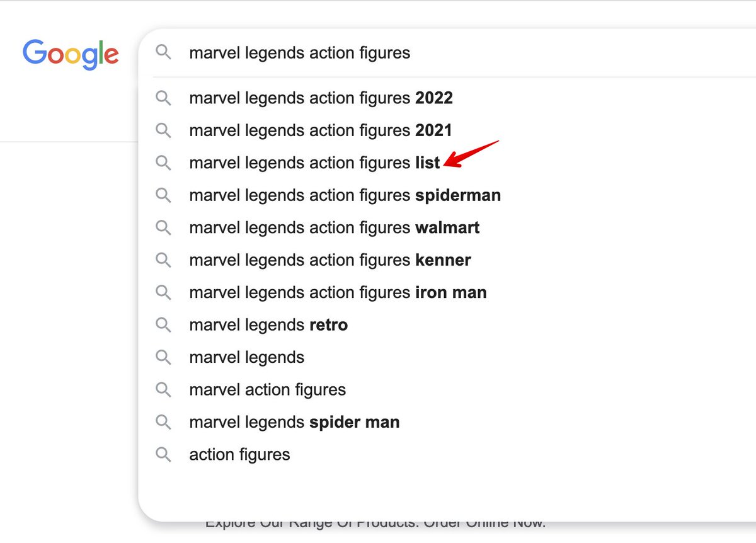This screenshot has height=543, width=756.
Task: Click magnifier icon beside the kenner suggestion
Action: coord(163,260)
